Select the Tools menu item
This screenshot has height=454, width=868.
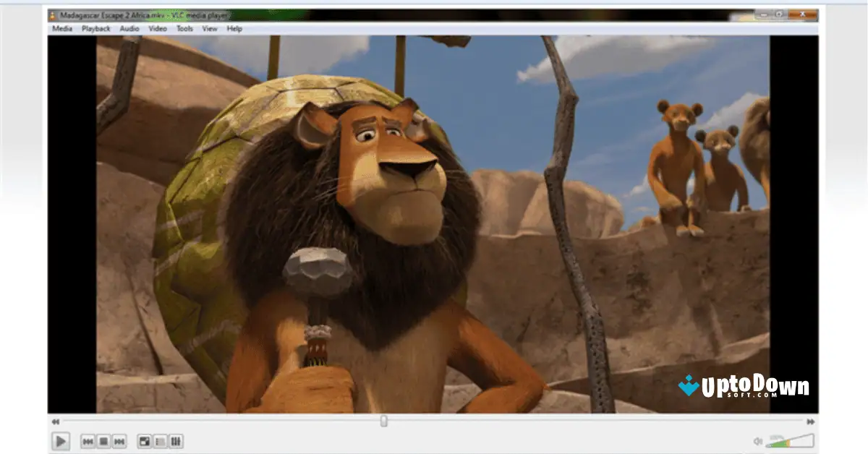pyautogui.click(x=184, y=28)
